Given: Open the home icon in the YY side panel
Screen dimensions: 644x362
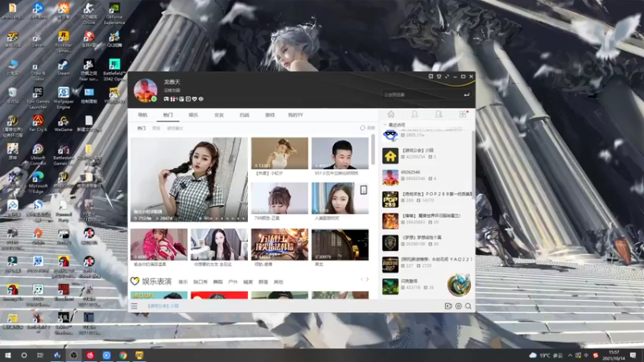Looking at the screenshot, I should [390, 114].
